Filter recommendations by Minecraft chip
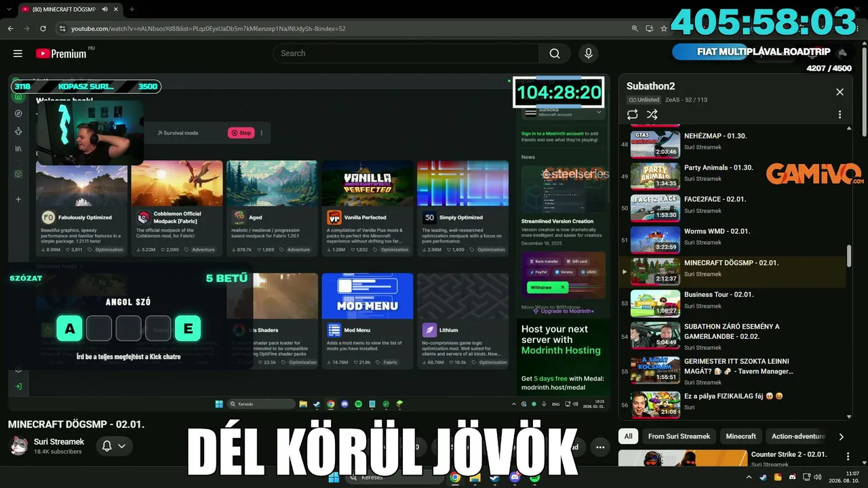 (x=741, y=436)
